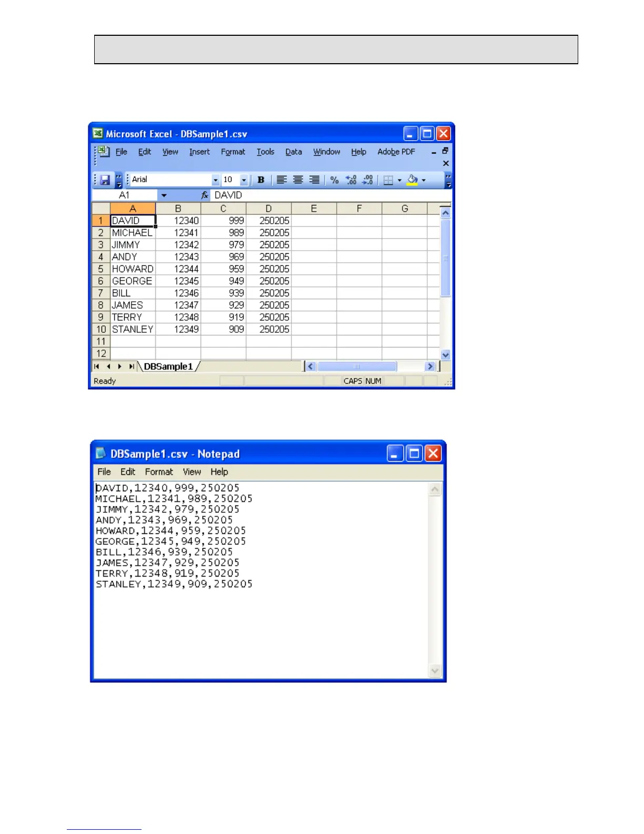Open Notepad File menu
644x834 pixels.
[104, 472]
